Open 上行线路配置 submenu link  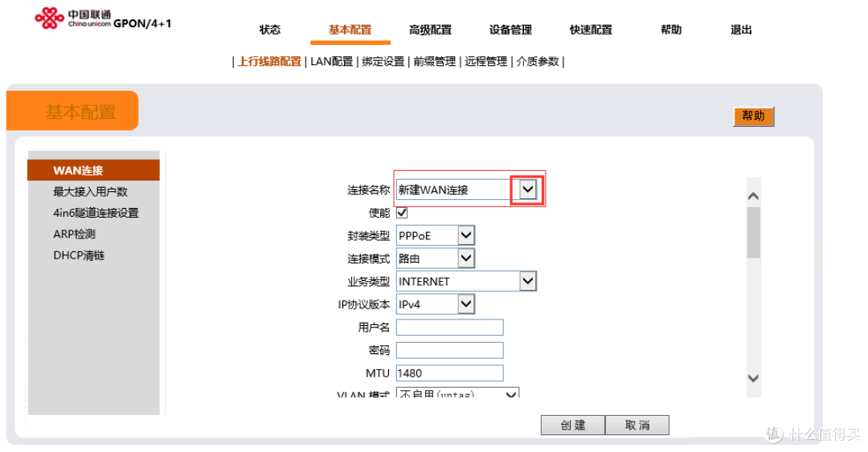pos(269,61)
